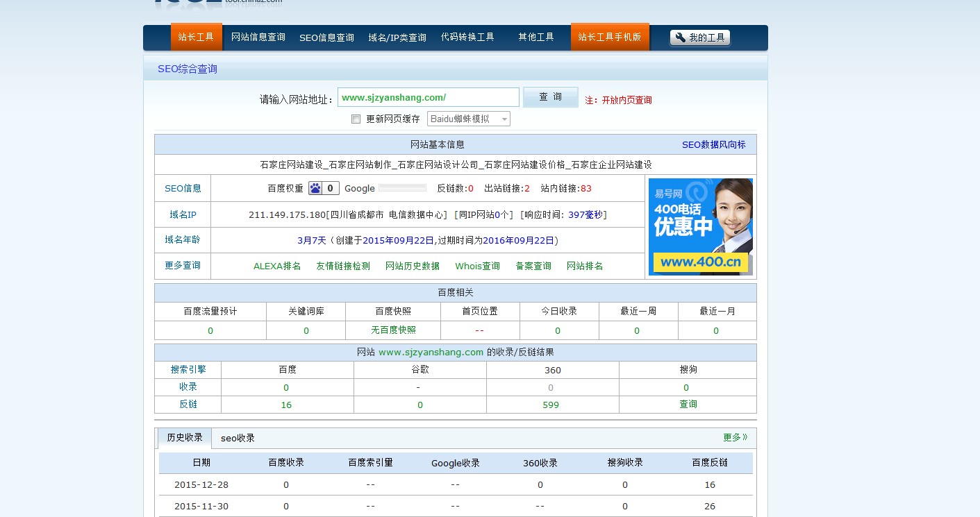Expand the 代码转换工具 menu

coord(467,37)
